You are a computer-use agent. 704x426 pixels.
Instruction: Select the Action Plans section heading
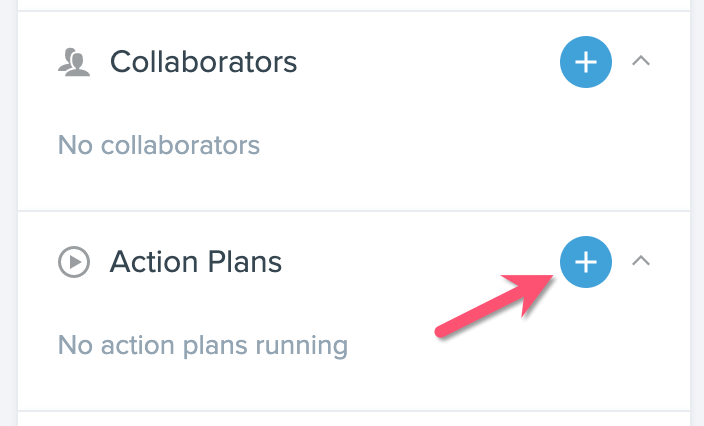pos(196,262)
